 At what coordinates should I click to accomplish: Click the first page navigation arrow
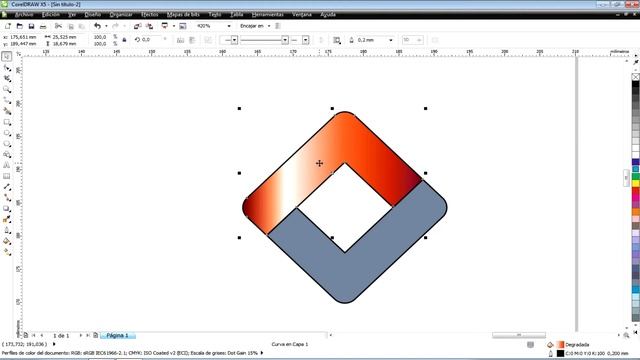tap(33, 336)
